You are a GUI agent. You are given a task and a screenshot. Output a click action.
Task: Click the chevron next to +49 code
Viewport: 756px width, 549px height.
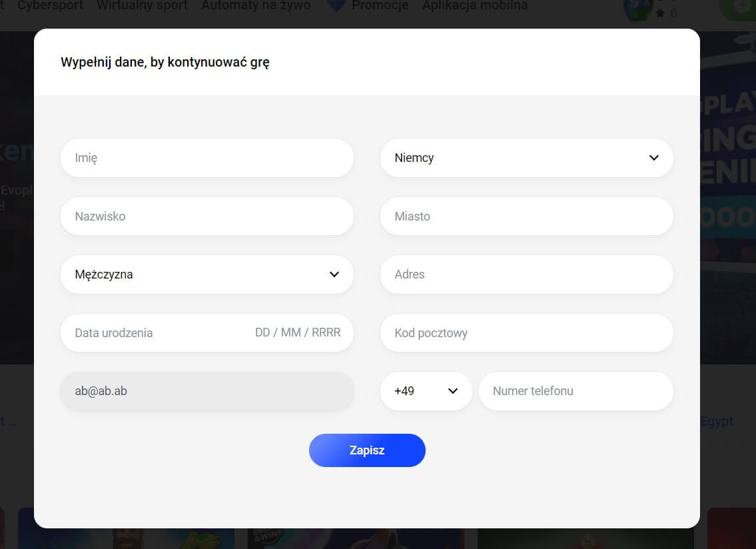(x=453, y=391)
